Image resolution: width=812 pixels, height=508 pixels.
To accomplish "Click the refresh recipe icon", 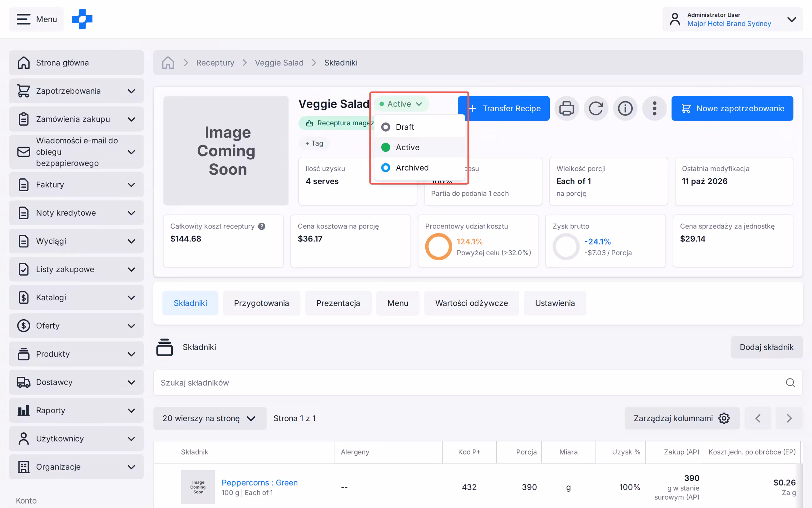I will pyautogui.click(x=595, y=108).
